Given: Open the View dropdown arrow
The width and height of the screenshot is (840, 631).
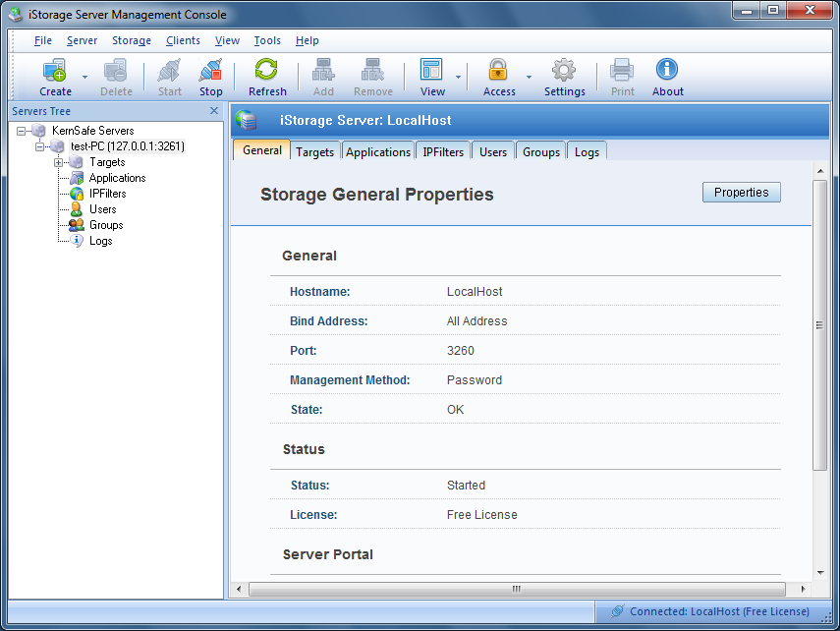Looking at the screenshot, I should click(458, 78).
